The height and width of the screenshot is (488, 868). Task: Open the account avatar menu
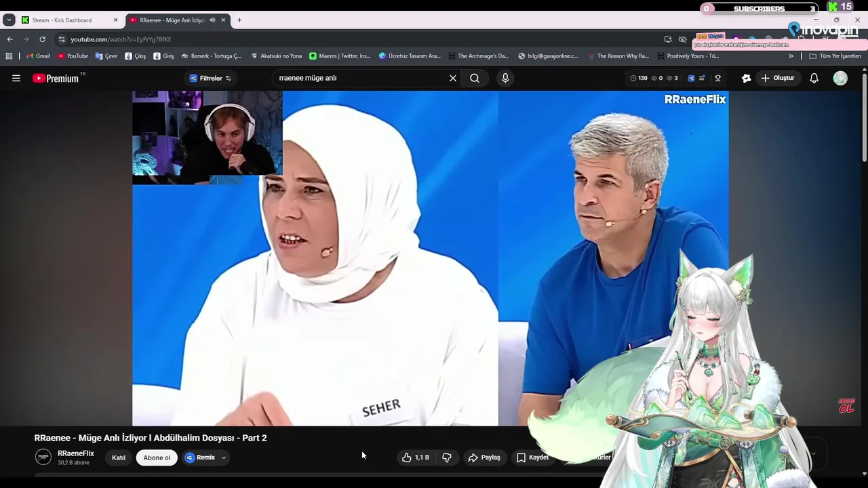pyautogui.click(x=840, y=78)
